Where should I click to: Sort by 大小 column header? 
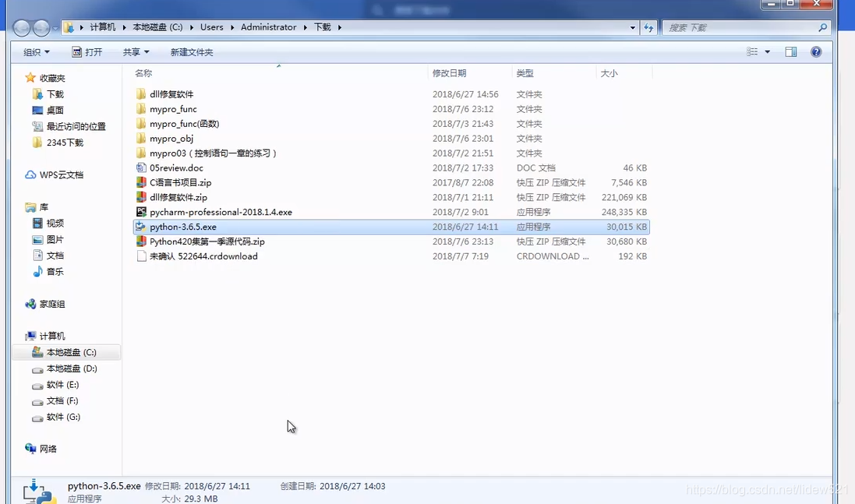(609, 73)
